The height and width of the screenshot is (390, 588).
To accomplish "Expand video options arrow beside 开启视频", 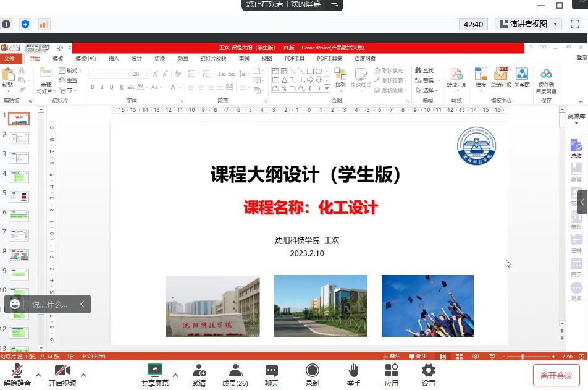I will point(83,375).
